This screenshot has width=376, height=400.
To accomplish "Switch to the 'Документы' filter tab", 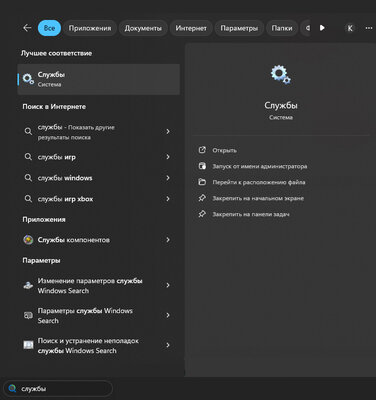I will click(143, 28).
